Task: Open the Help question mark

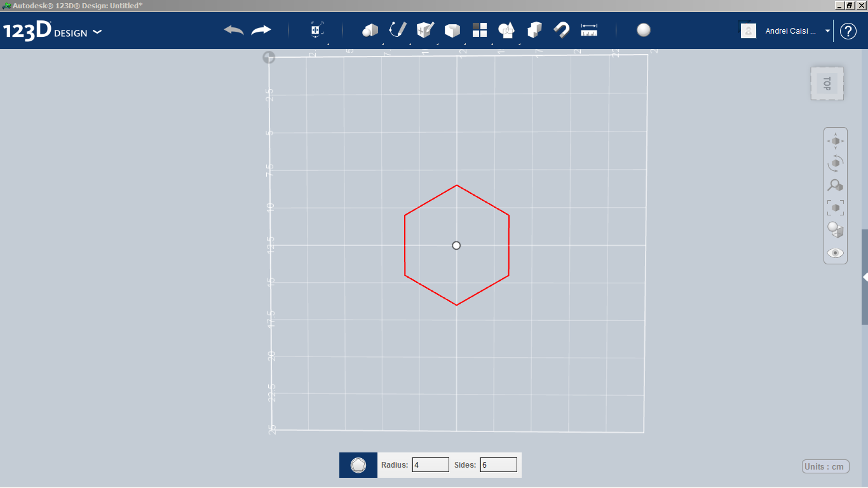Action: (x=848, y=30)
